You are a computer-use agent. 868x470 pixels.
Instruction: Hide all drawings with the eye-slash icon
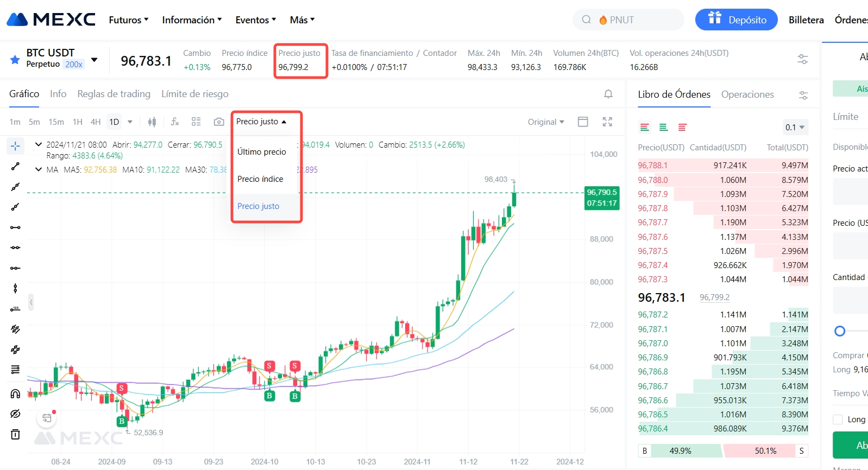(15, 414)
